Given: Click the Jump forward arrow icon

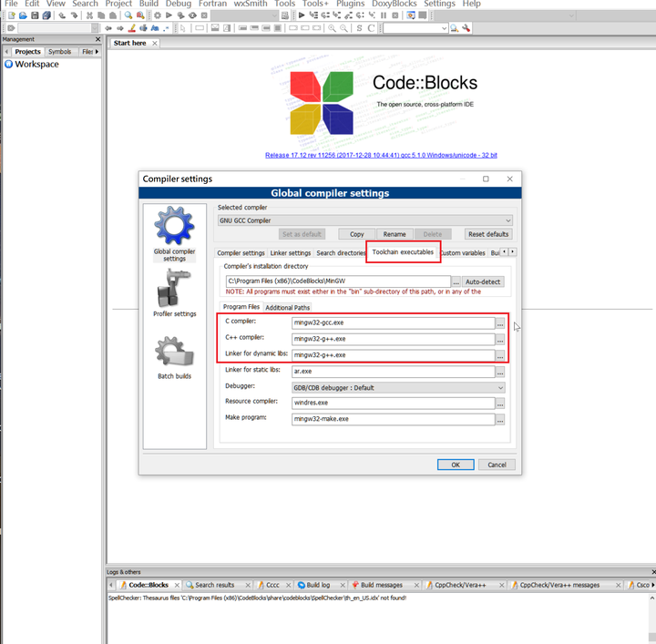Looking at the screenshot, I should click(120, 28).
